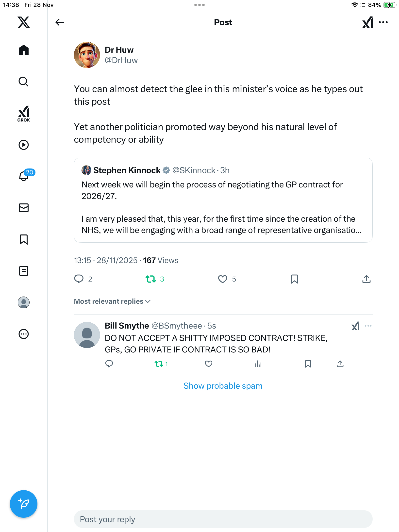Screen dimensions: 399x532
Task: Open the search page from the sidebar
Action: pyautogui.click(x=24, y=82)
